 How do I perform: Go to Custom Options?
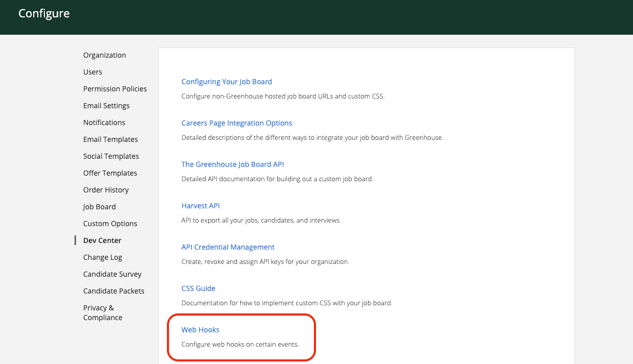(x=110, y=224)
